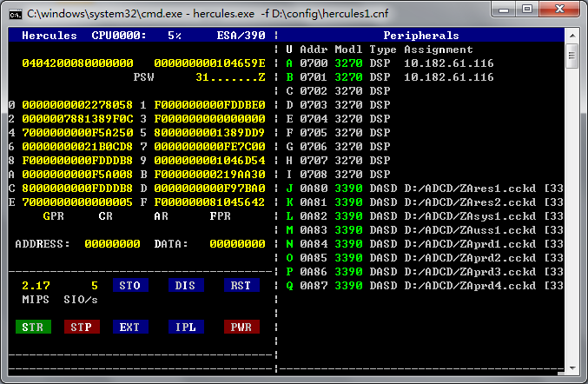Click the CPU0000 label in header

coord(119,36)
